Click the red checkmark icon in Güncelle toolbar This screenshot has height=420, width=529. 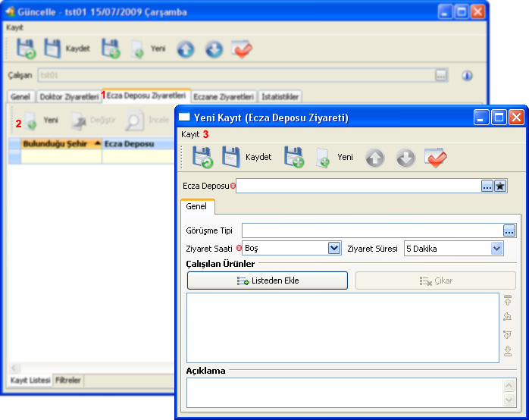pyautogui.click(x=242, y=49)
